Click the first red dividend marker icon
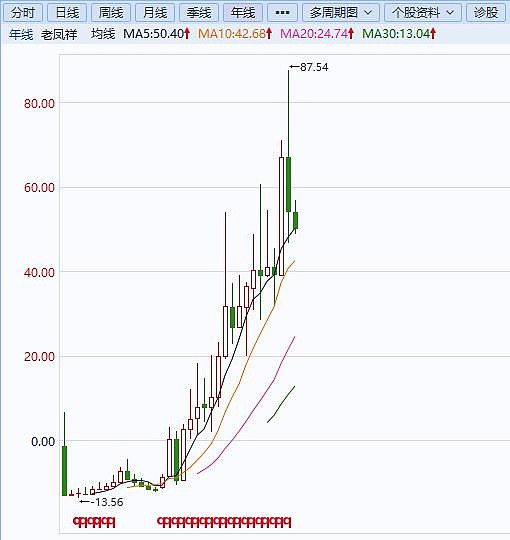Screen dimensions: 510x540 76,522
